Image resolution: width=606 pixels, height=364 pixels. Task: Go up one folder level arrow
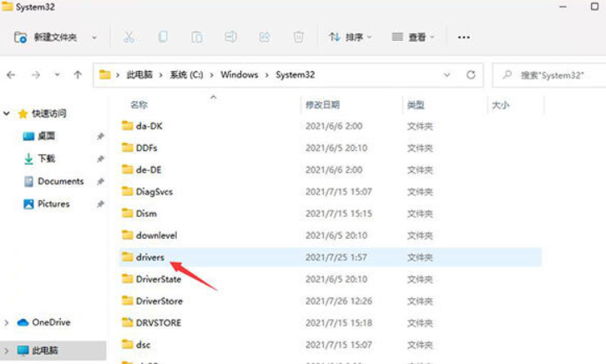[78, 74]
